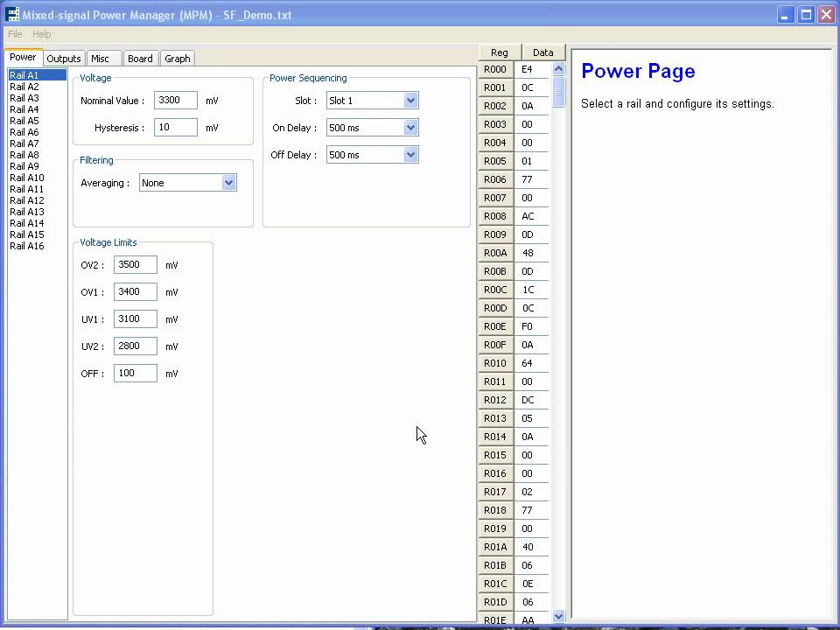Select the Power tab
Image resolution: width=840 pixels, height=630 pixels.
tap(23, 57)
